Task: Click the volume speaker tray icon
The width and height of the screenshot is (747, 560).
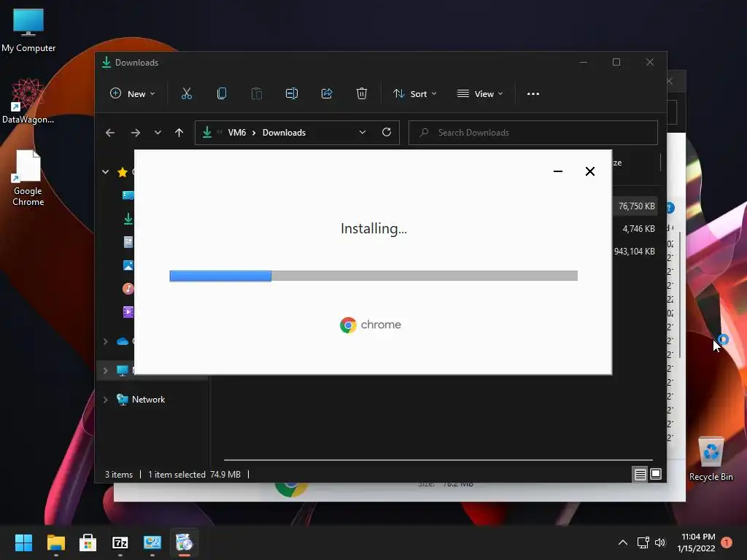Action: (x=659, y=542)
